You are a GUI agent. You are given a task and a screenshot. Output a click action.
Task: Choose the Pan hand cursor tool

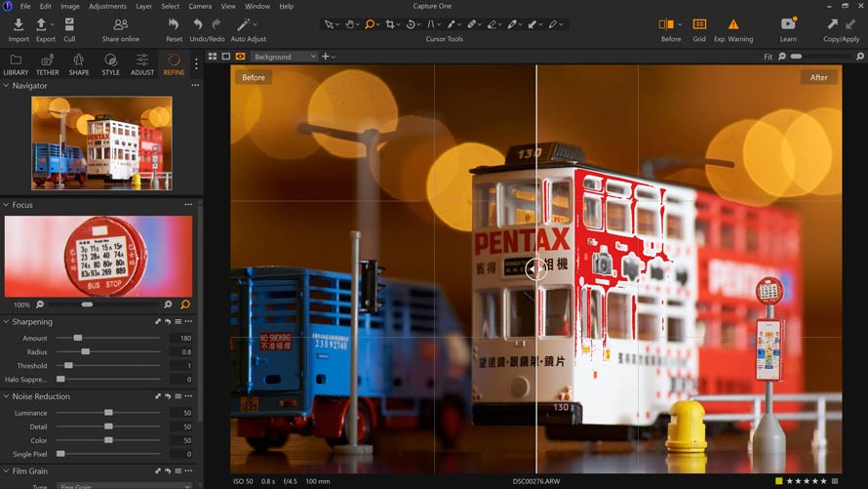click(x=350, y=24)
